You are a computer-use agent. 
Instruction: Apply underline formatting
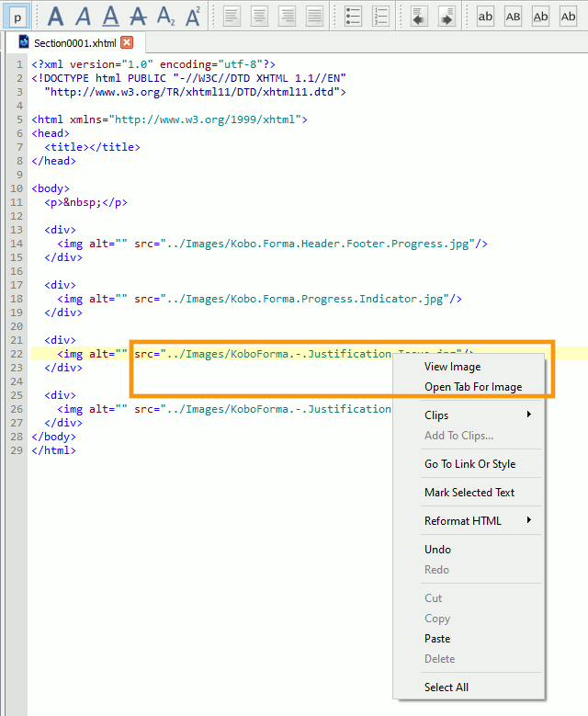(x=110, y=17)
